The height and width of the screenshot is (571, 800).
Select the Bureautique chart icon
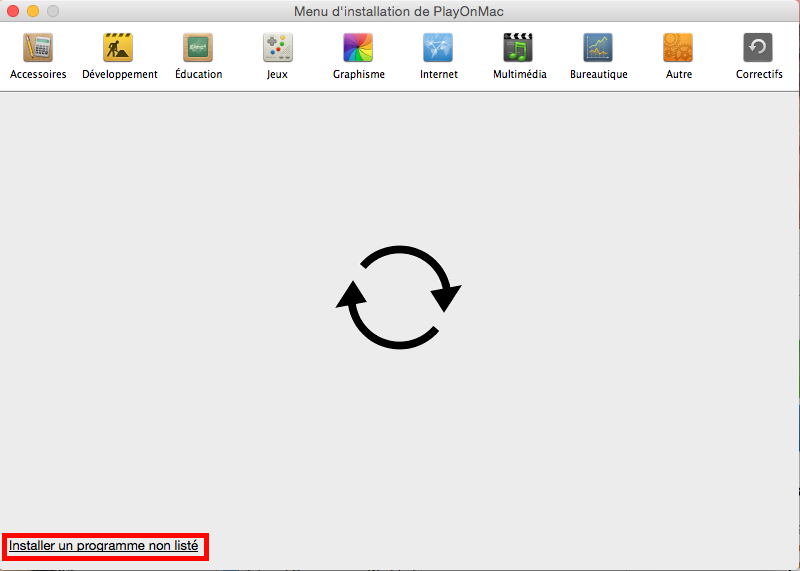(x=598, y=47)
